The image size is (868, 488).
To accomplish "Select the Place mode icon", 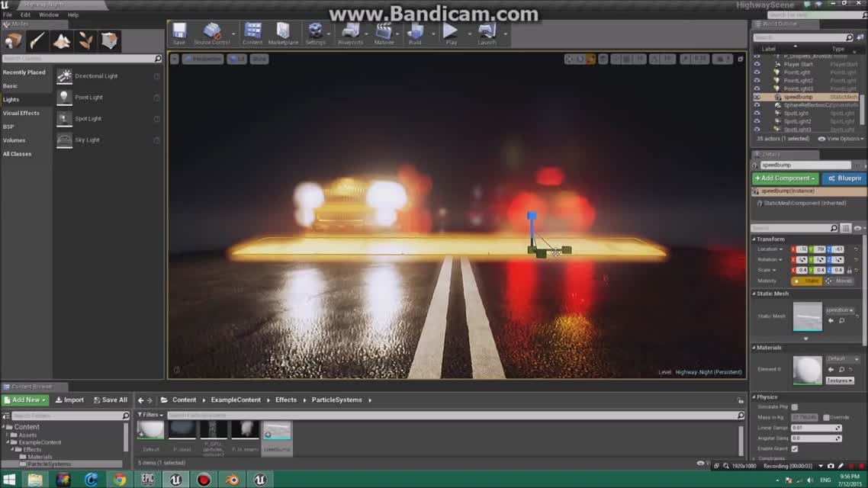I will tap(13, 41).
